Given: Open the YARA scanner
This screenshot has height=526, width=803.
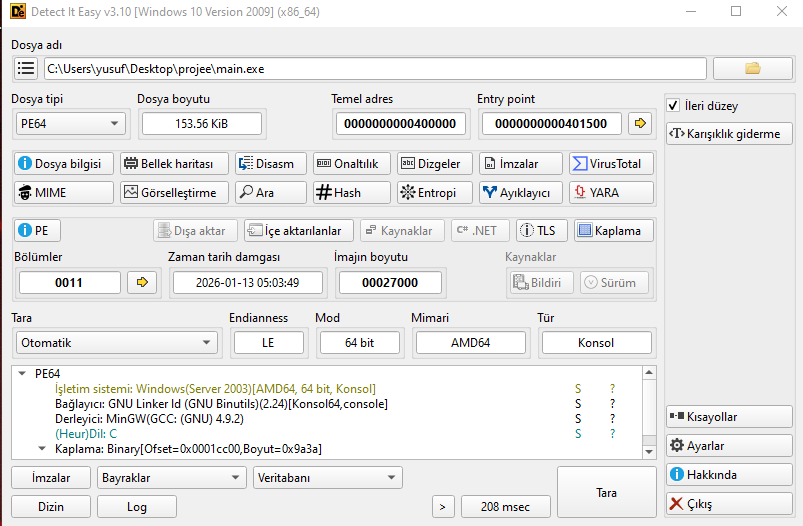Looking at the screenshot, I should tap(611, 193).
